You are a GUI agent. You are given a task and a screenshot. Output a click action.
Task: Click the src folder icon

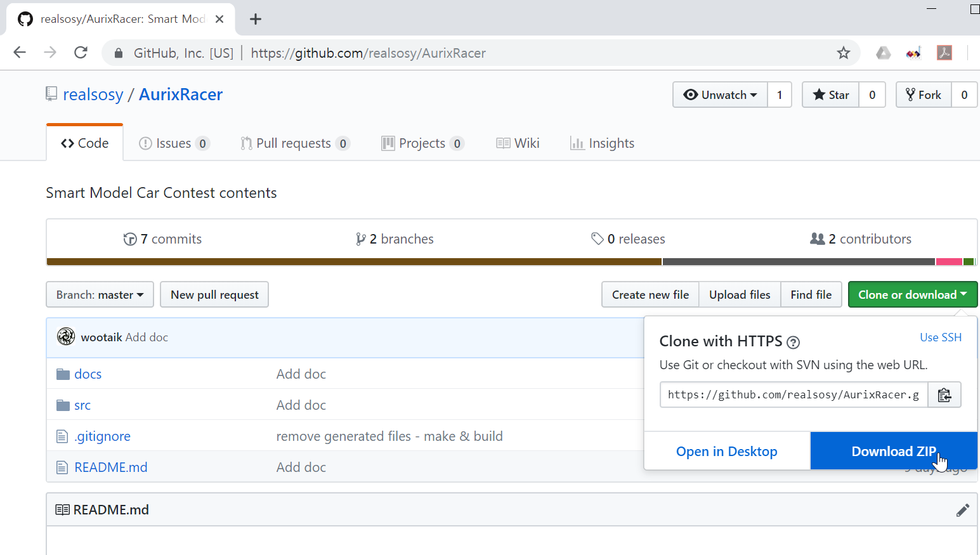[63, 405]
